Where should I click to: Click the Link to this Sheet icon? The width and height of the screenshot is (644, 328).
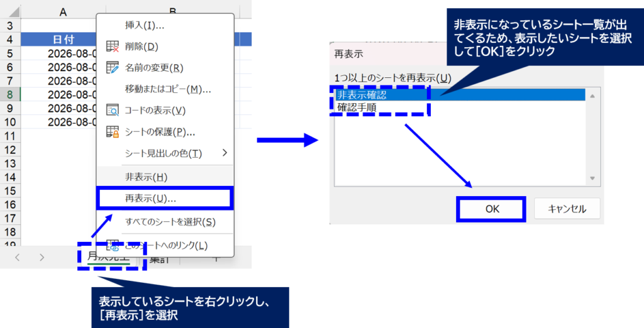(113, 246)
